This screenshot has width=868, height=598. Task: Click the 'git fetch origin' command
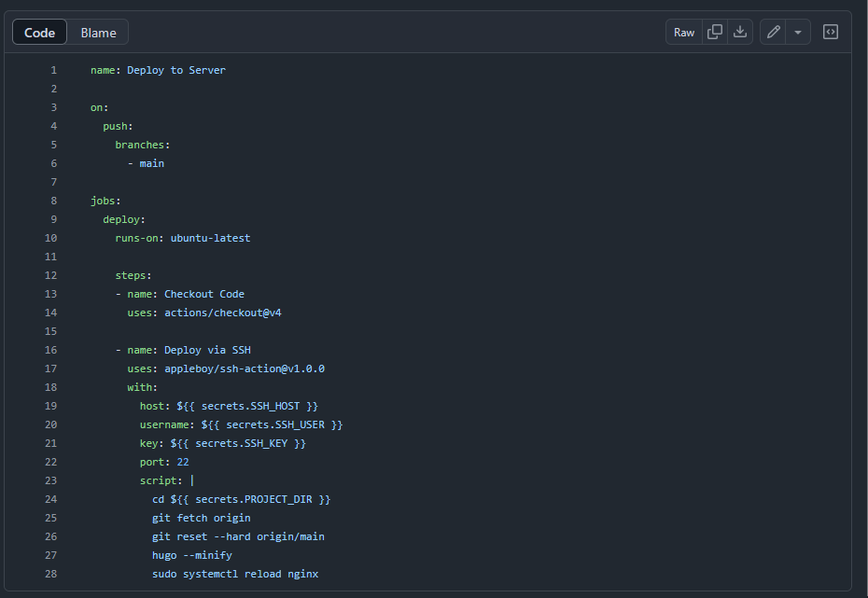click(x=202, y=519)
